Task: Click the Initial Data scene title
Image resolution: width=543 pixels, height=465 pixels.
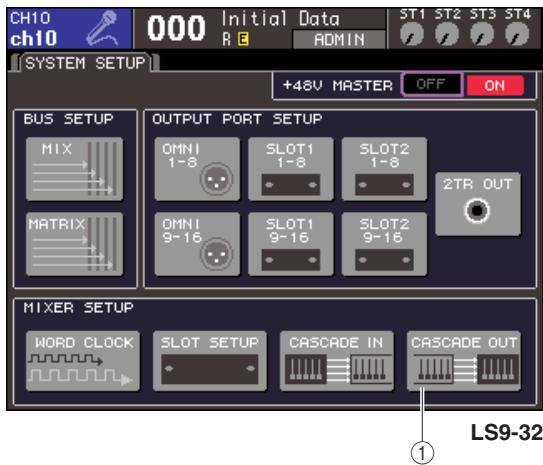Action: pos(281,19)
